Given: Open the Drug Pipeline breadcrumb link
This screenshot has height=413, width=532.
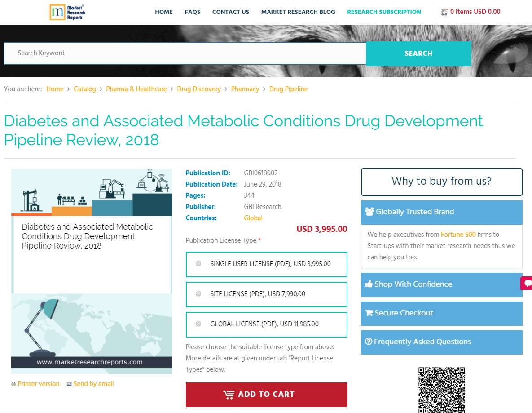Looking at the screenshot, I should click(288, 89).
